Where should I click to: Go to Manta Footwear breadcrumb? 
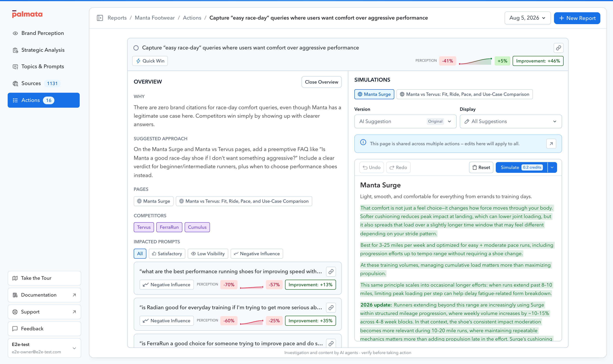(x=154, y=18)
